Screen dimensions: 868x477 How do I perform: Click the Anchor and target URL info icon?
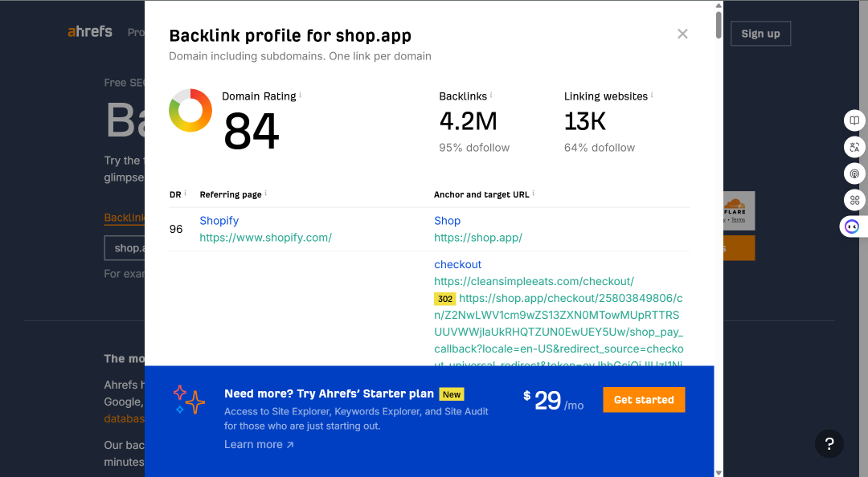pyautogui.click(x=533, y=193)
